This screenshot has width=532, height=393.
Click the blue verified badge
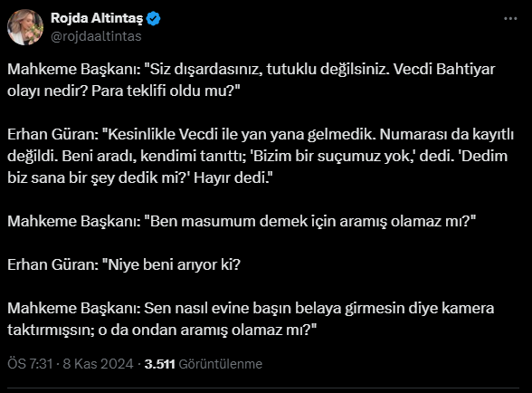pos(154,18)
